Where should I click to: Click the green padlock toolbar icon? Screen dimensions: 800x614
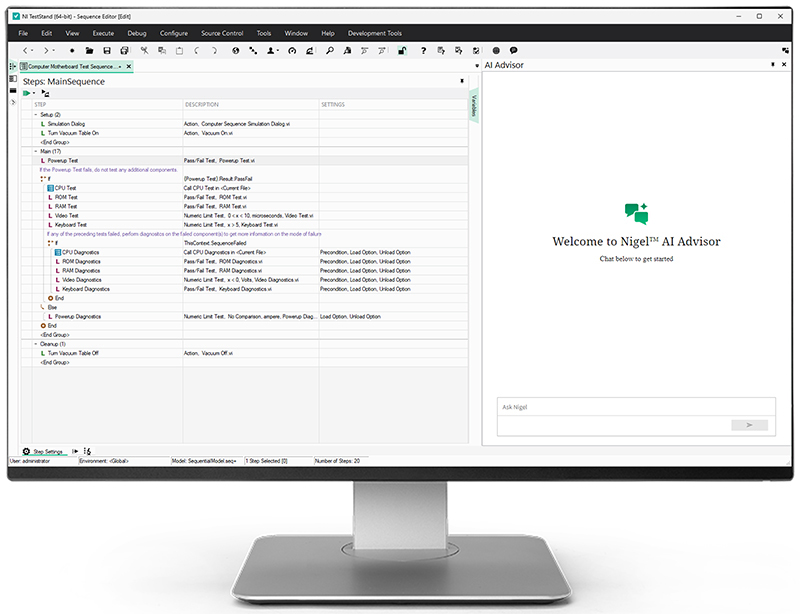[402, 50]
